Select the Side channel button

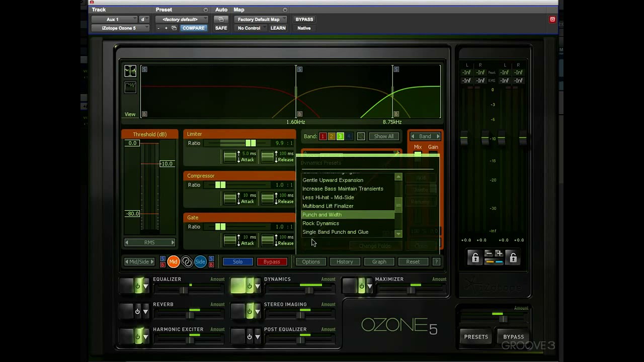[200, 261]
